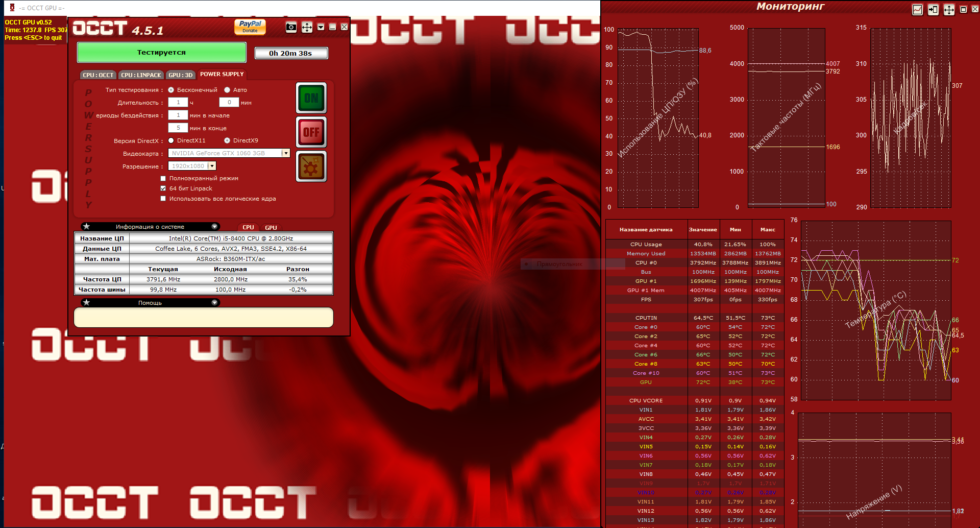Select CPU VCORE voltage row
Screen dimensions: 980x528
[x=695, y=400]
